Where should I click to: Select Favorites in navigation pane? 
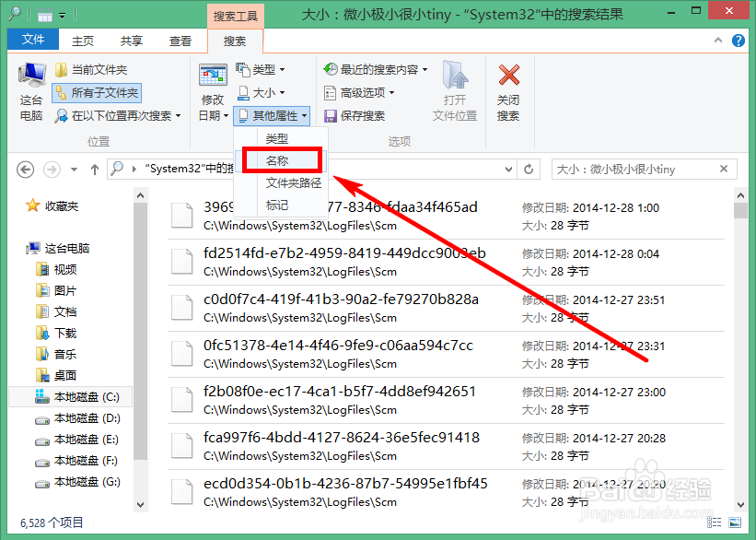pyautogui.click(x=53, y=206)
